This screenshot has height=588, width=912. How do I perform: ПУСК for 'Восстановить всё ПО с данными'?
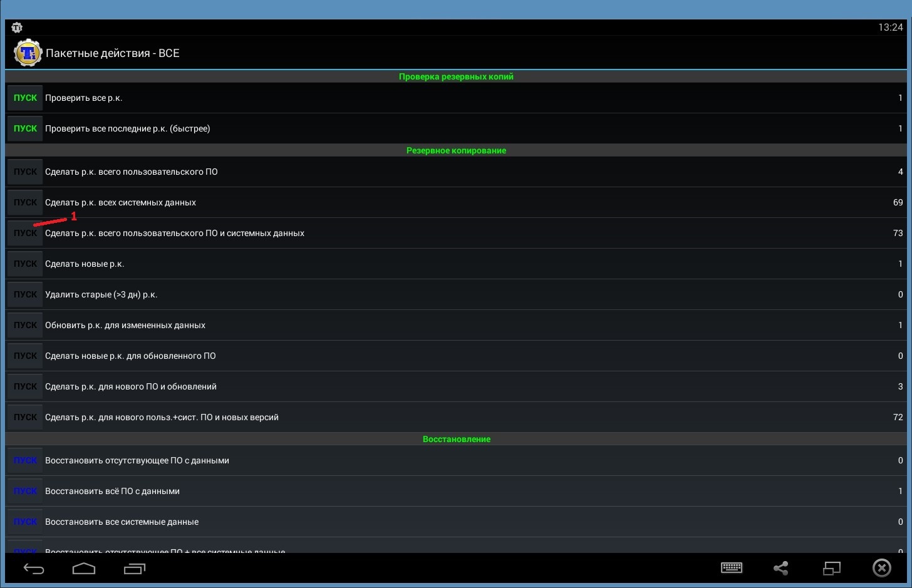point(25,491)
